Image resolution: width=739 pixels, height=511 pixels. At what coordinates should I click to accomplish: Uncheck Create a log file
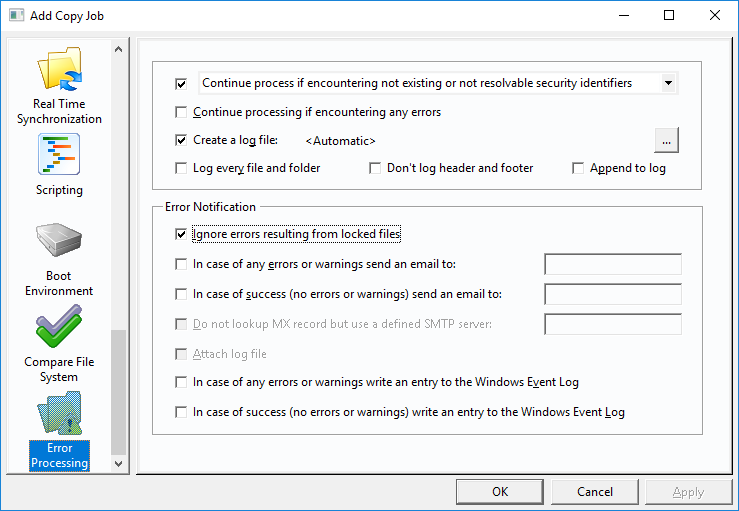point(181,140)
